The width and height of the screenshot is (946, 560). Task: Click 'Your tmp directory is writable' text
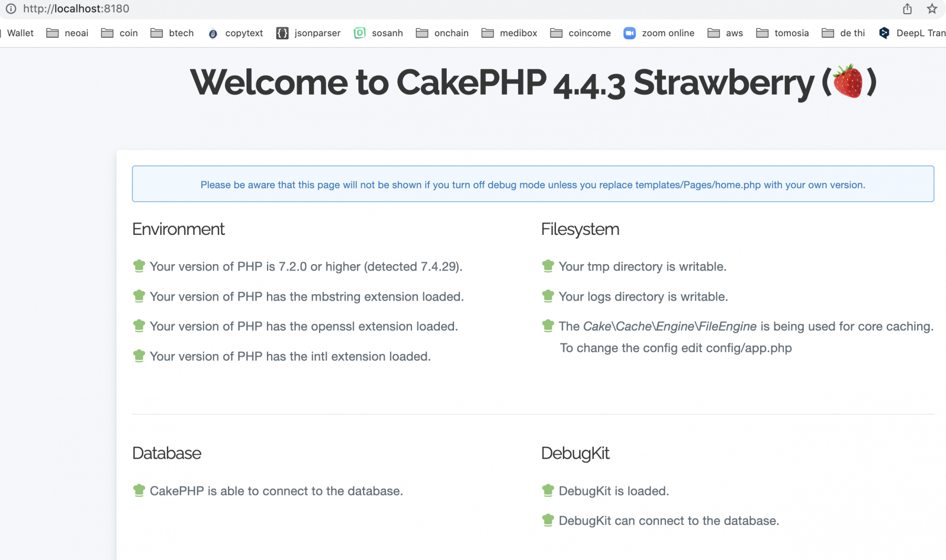tap(643, 266)
